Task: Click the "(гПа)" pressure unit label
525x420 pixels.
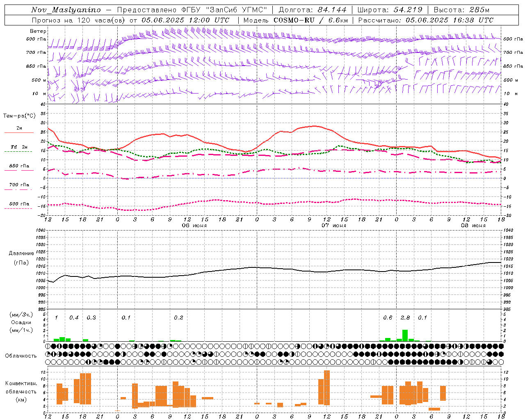Action: [21, 262]
